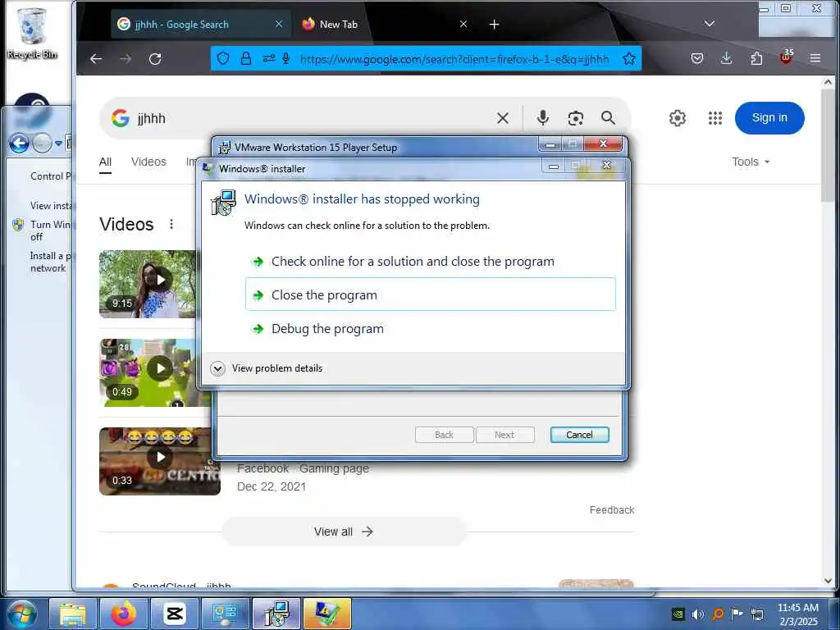
Task: Open the Google apps grid
Action: [715, 118]
